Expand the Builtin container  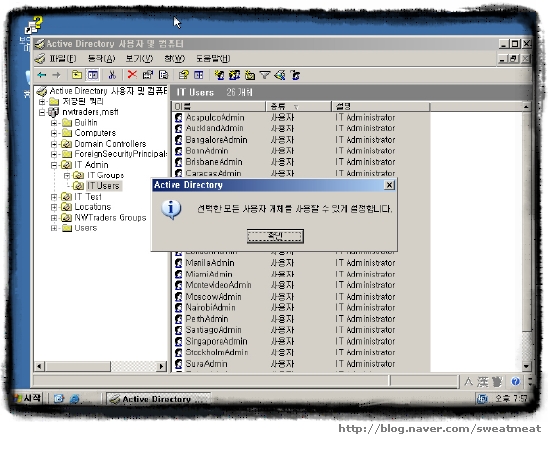point(54,123)
